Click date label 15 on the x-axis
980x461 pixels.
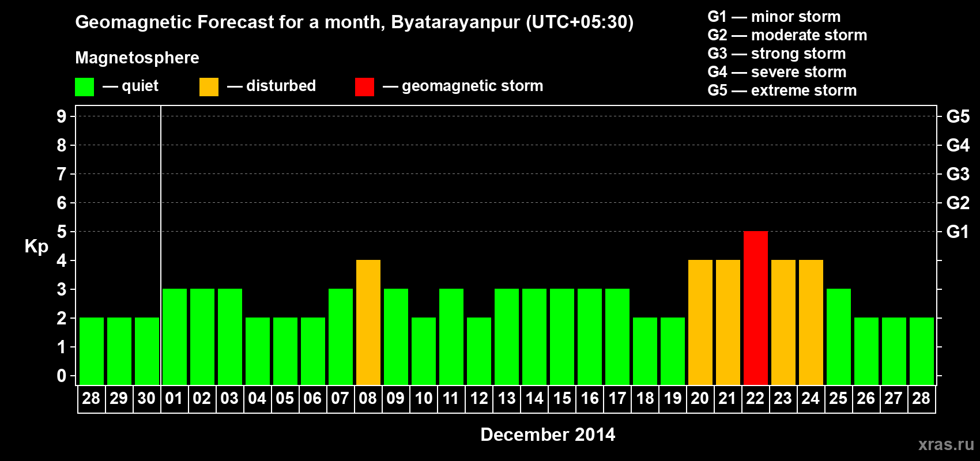(x=562, y=399)
